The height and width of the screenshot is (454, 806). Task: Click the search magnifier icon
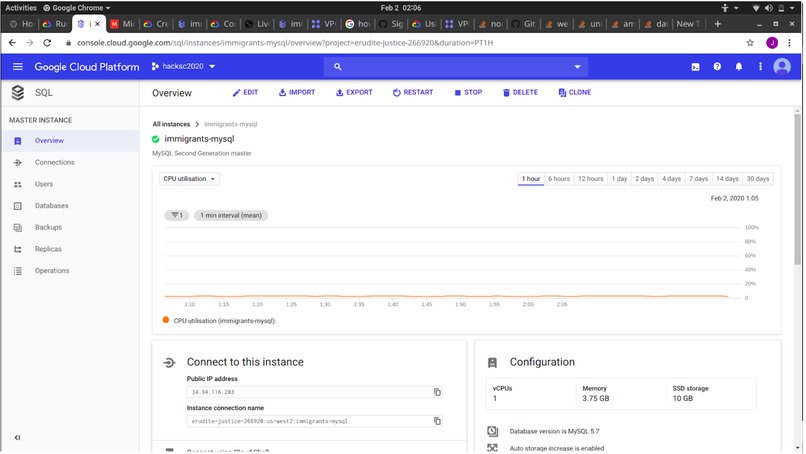pyautogui.click(x=338, y=67)
